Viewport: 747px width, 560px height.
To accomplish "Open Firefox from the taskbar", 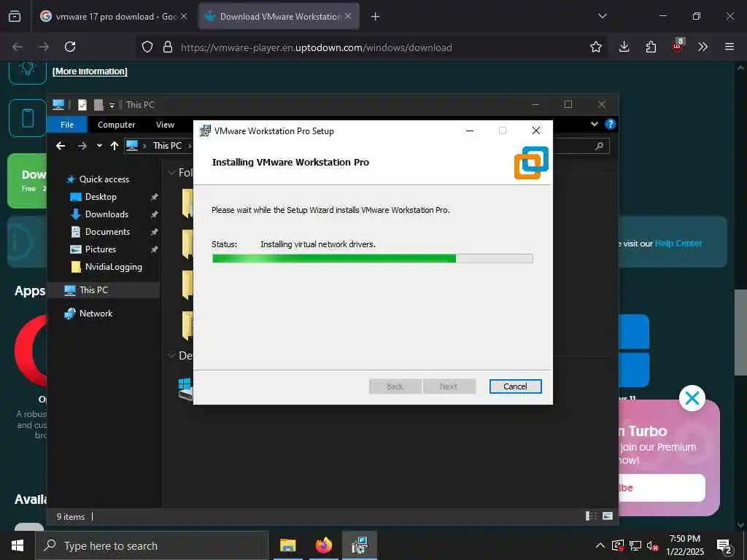I will pos(323,545).
